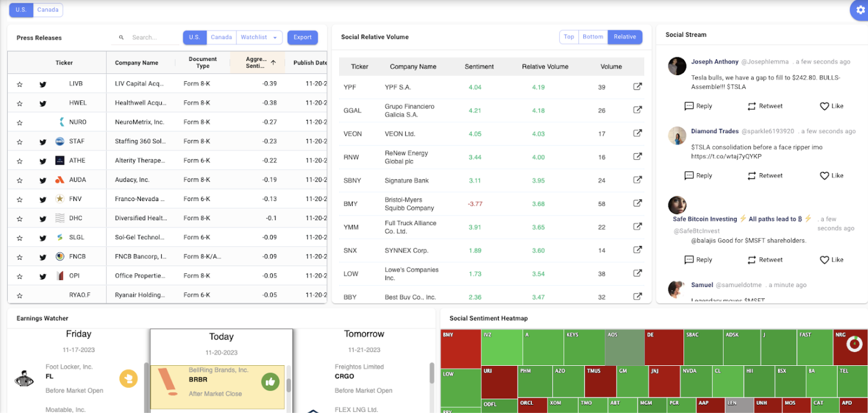Star the LIVB ticker as favorite
This screenshot has width=868, height=413.
20,84
